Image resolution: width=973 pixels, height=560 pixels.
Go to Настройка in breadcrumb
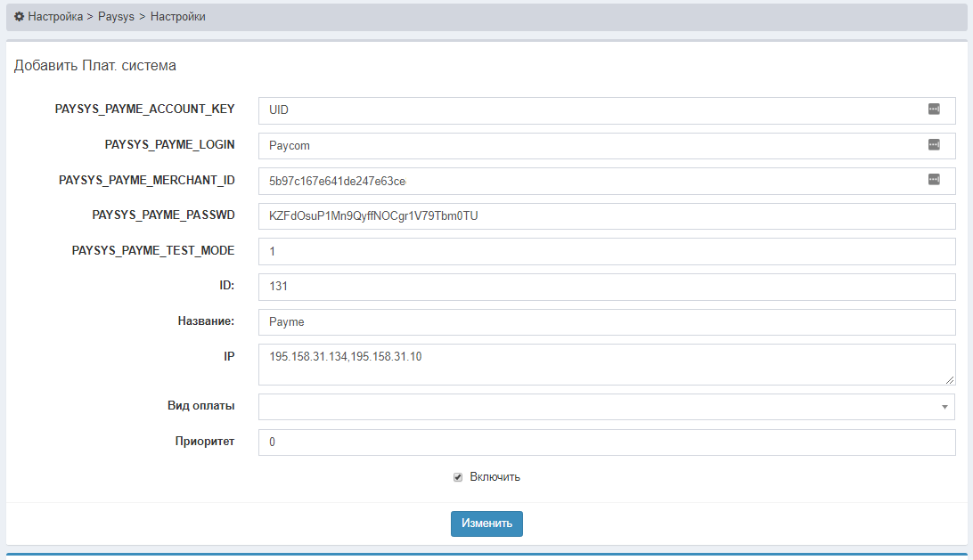(55, 17)
